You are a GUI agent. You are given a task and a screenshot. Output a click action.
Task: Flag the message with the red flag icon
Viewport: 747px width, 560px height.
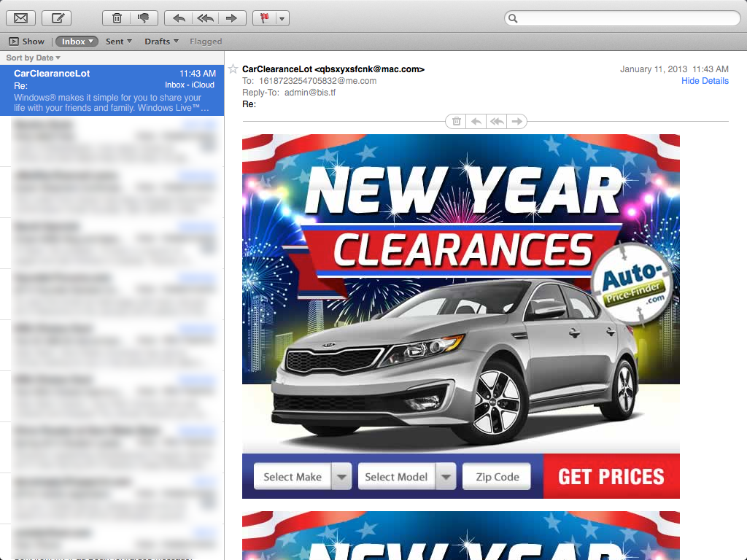[264, 18]
